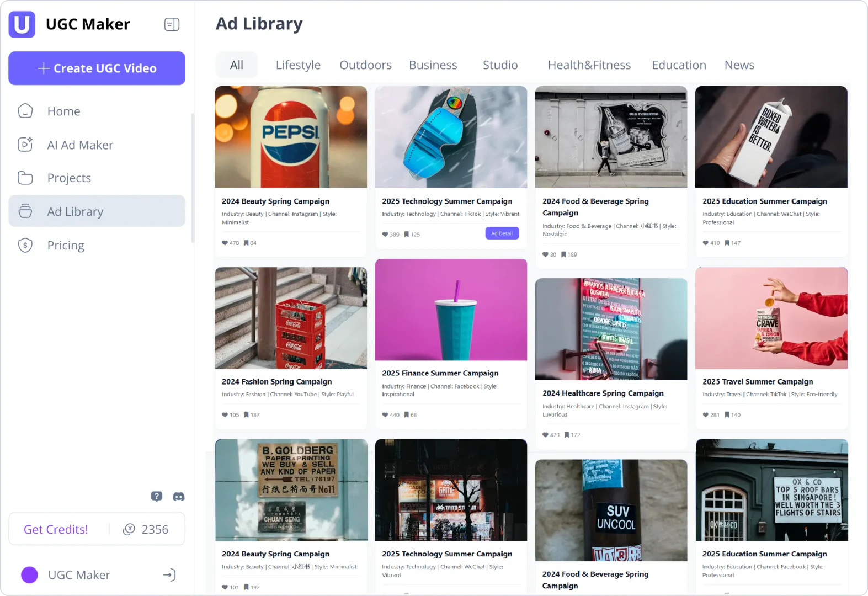Open the Health&Fitness category tab
The image size is (868, 596).
tap(589, 65)
